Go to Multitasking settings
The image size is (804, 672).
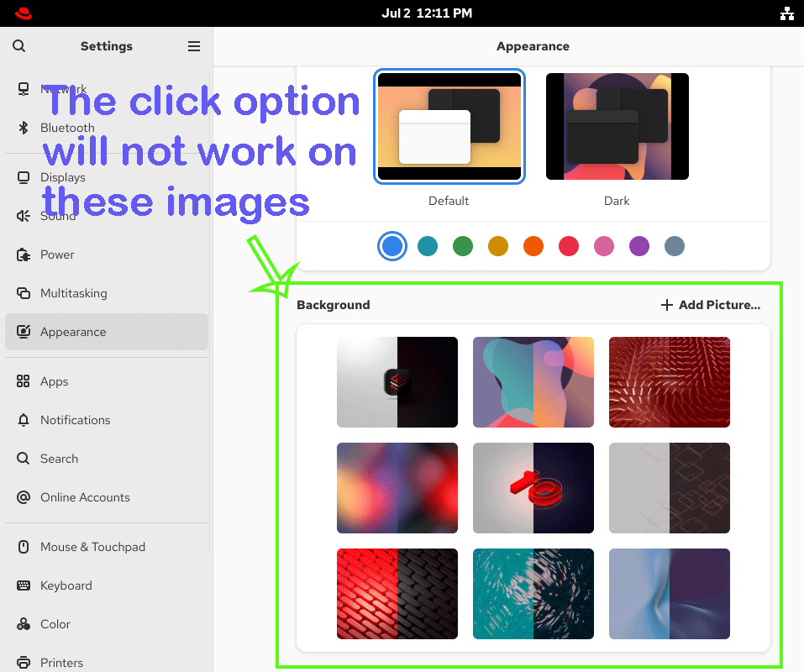(107, 293)
